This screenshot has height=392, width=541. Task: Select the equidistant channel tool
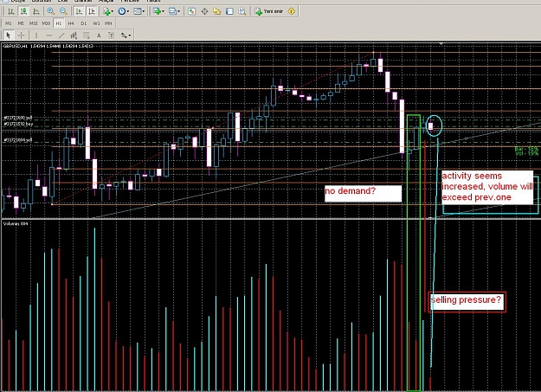[74, 35]
